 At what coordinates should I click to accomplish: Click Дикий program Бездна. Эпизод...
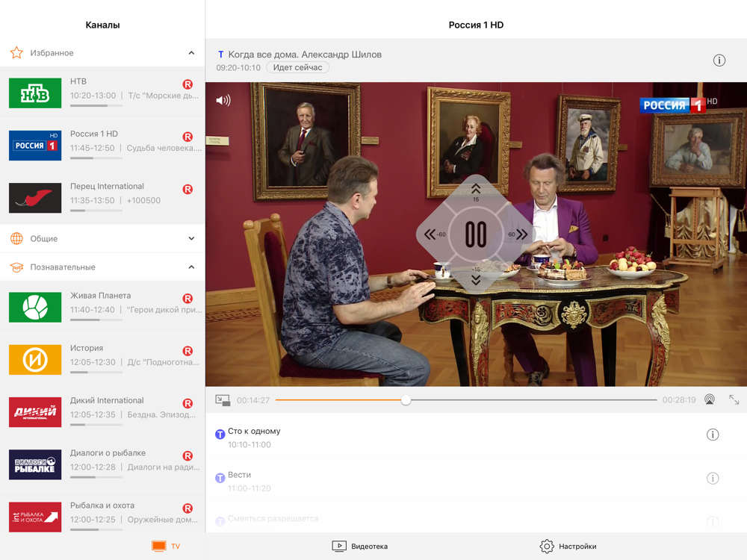click(161, 414)
